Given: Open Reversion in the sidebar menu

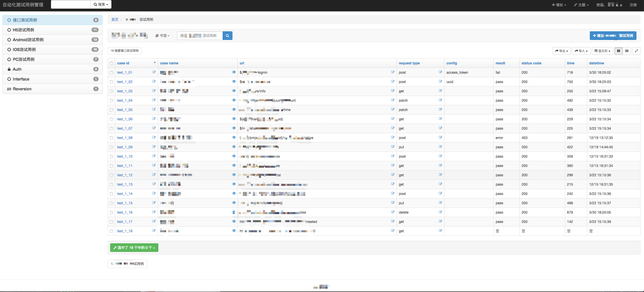Looking at the screenshot, I should click(x=22, y=89).
